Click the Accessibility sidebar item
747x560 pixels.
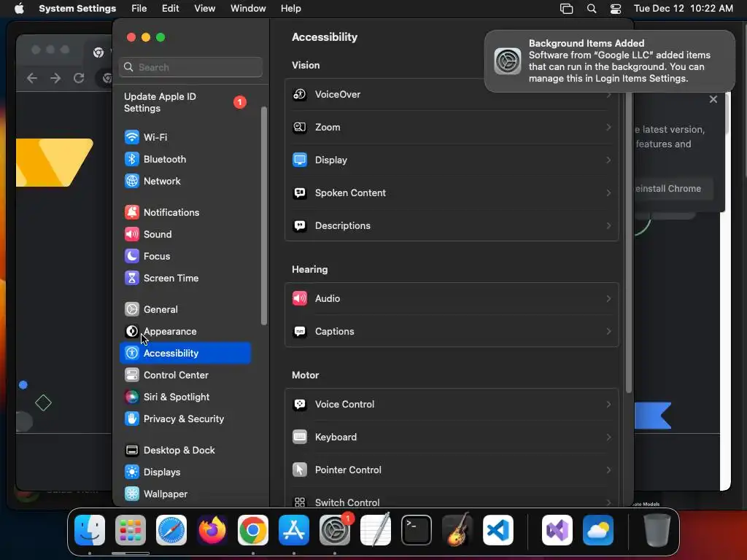coord(185,354)
